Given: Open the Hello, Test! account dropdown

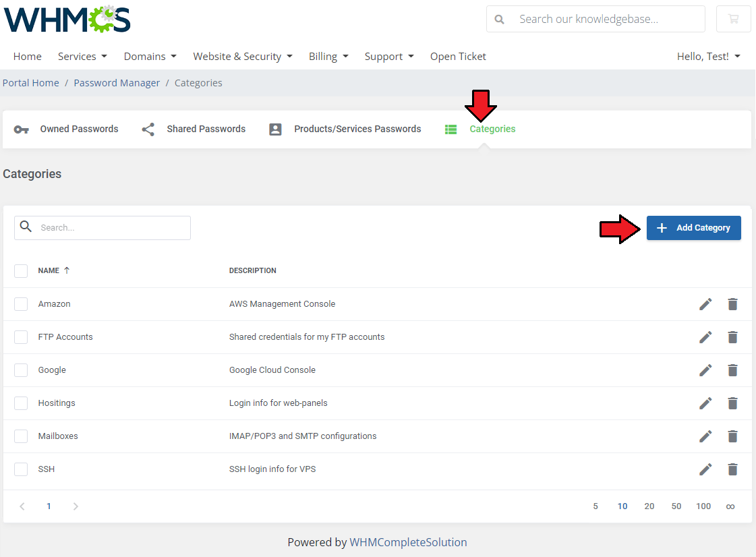Looking at the screenshot, I should pyautogui.click(x=708, y=57).
